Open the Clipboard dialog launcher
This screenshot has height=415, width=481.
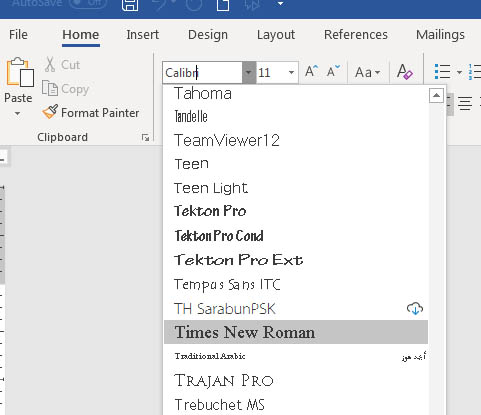(145, 137)
